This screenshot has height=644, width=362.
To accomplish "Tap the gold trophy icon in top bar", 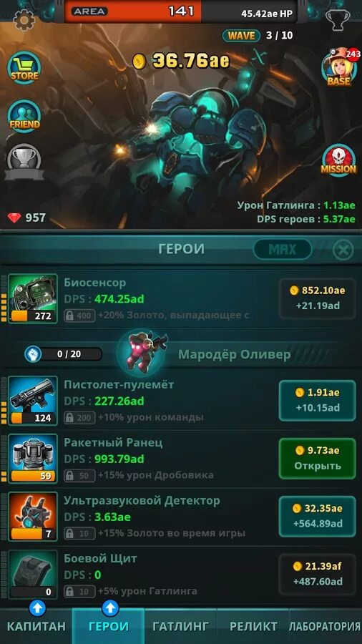I will [338, 19].
